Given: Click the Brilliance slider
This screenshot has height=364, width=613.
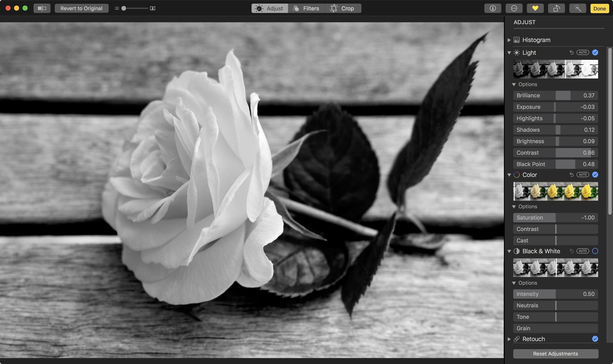Looking at the screenshot, I should tap(555, 95).
